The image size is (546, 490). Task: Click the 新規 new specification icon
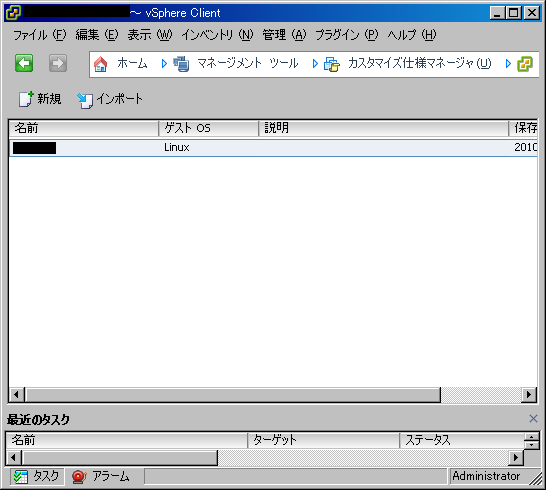(26, 99)
